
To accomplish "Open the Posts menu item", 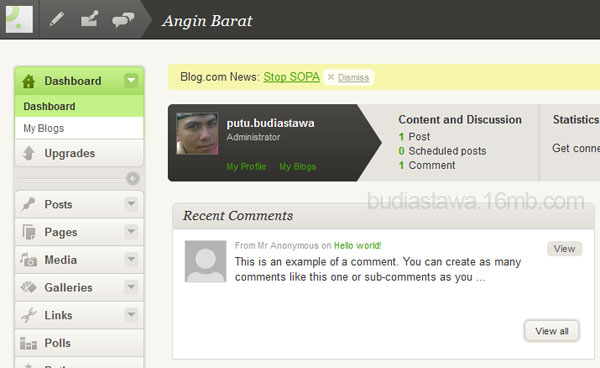I will (79, 204).
